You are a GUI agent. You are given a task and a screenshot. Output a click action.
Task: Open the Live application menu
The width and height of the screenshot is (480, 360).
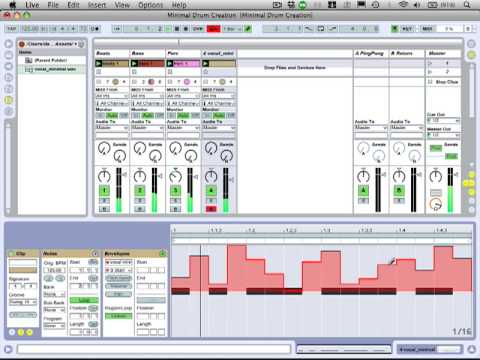point(32,5)
